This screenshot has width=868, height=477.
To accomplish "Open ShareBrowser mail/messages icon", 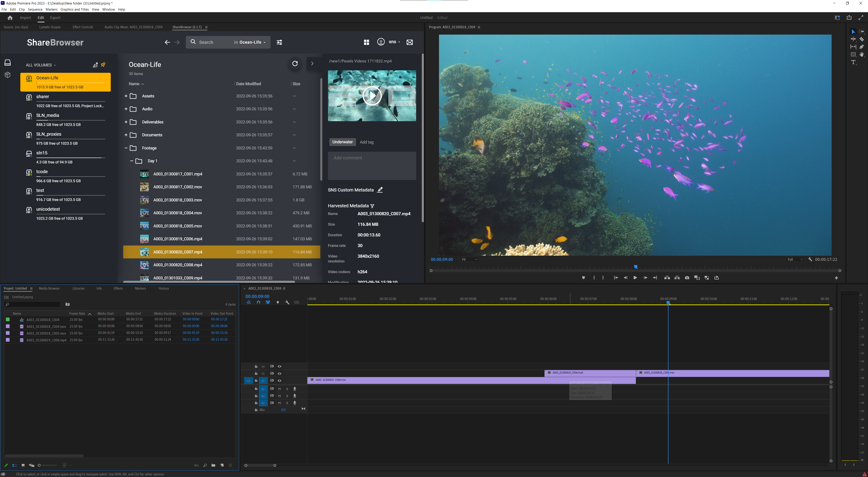I will click(x=409, y=42).
